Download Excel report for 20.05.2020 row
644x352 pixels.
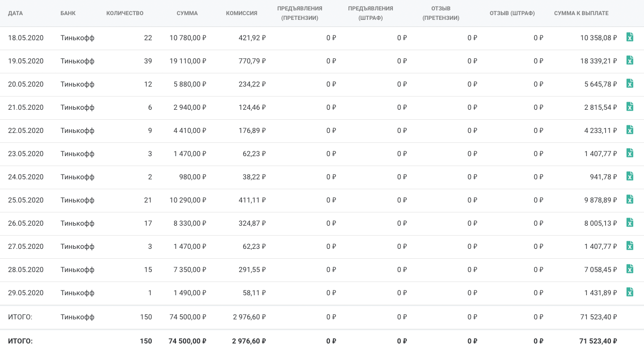tap(630, 83)
